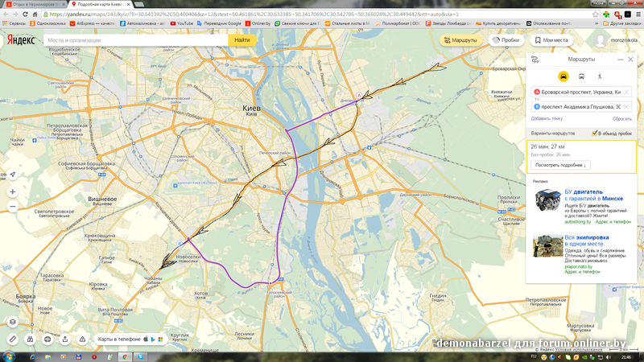Select the 26 мин, 27 км route variant

(x=581, y=156)
